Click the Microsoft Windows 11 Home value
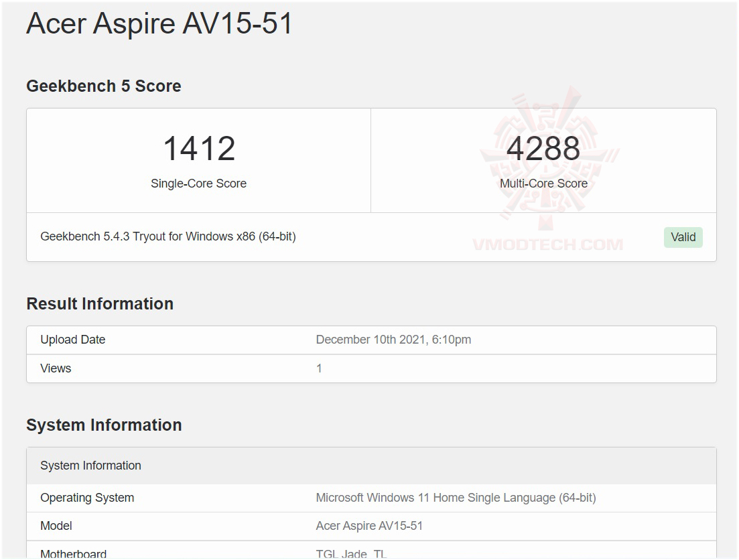Screen dimensions: 739x560 (x=456, y=498)
